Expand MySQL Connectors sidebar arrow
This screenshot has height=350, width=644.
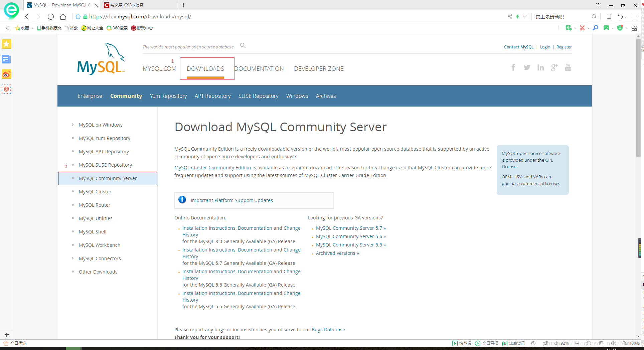point(73,258)
